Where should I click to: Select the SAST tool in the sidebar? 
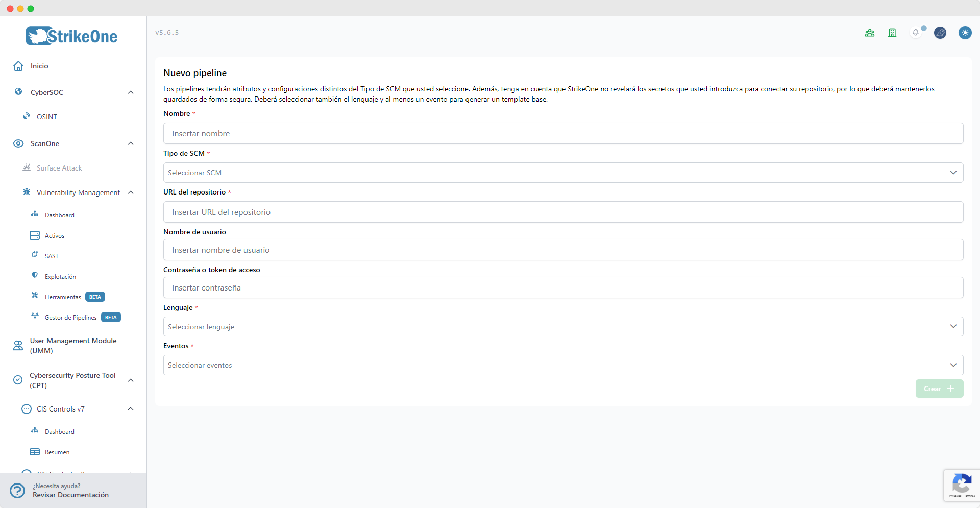click(51, 255)
